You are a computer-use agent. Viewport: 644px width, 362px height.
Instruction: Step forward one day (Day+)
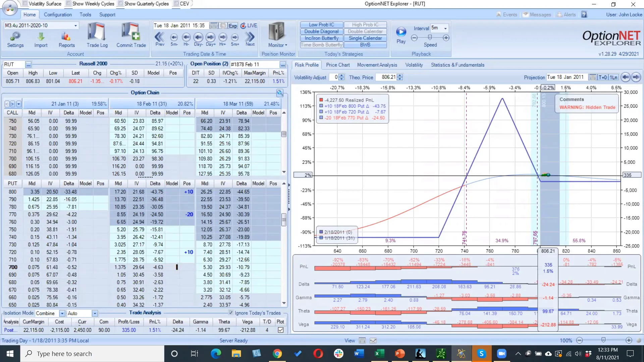pos(210,39)
